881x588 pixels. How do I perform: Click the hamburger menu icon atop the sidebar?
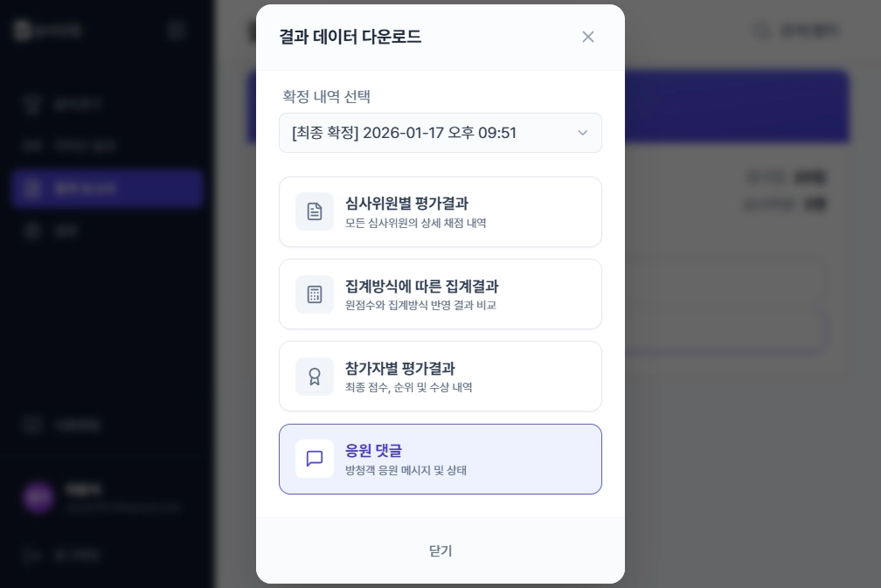[177, 30]
